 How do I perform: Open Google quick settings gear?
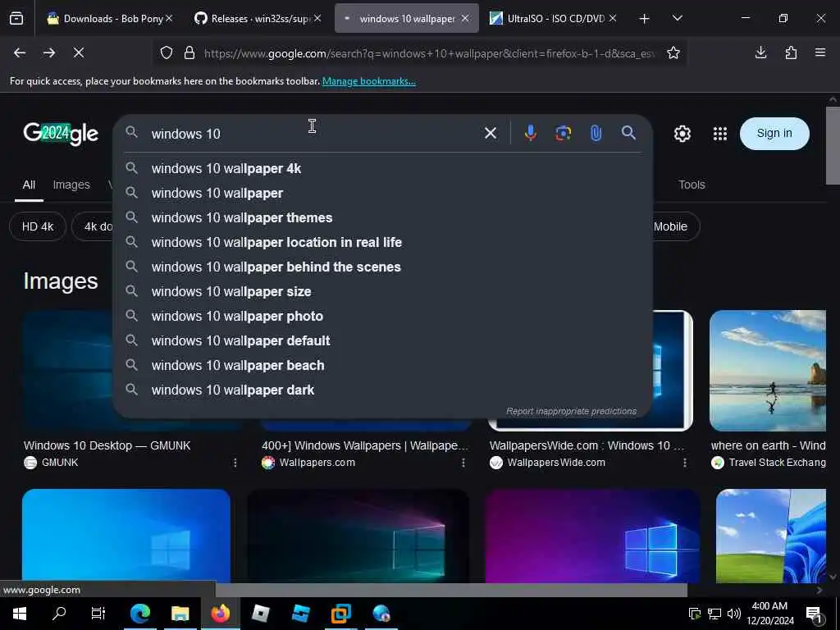[x=682, y=134]
